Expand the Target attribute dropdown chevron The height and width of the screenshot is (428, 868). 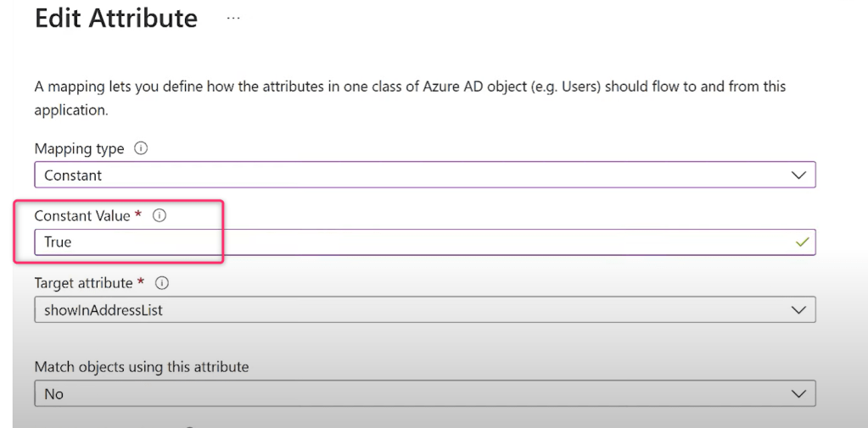tap(798, 310)
